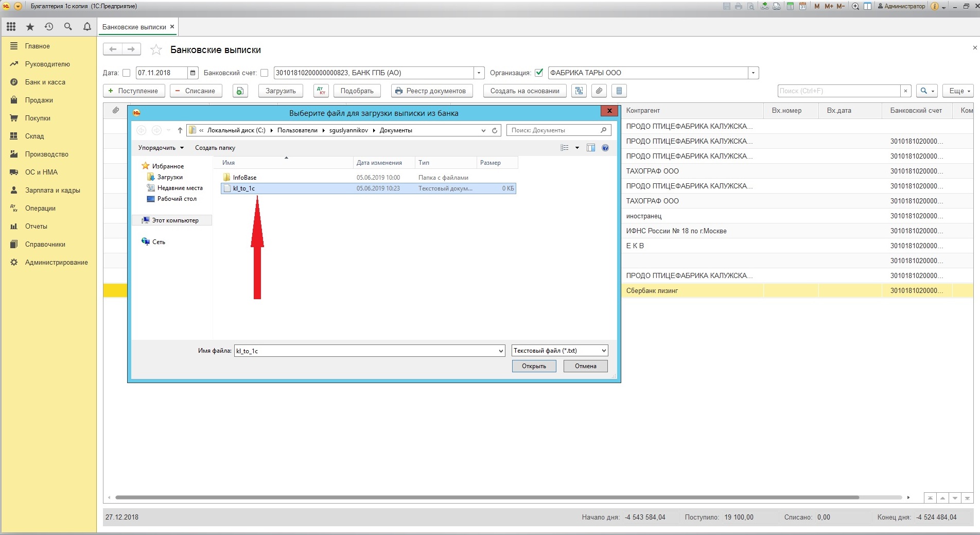Image resolution: width=980 pixels, height=535 pixels.
Task: Open the Администрирование section
Action: (57, 262)
